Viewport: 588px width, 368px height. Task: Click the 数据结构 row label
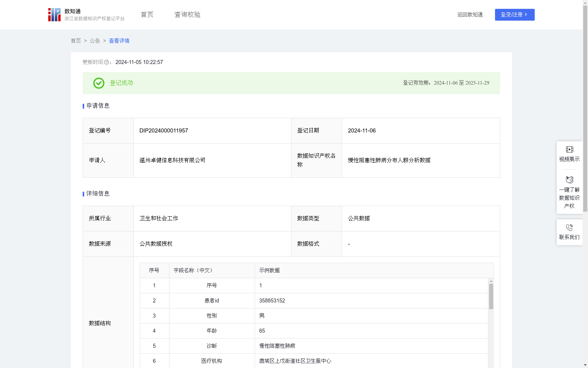[x=100, y=323]
